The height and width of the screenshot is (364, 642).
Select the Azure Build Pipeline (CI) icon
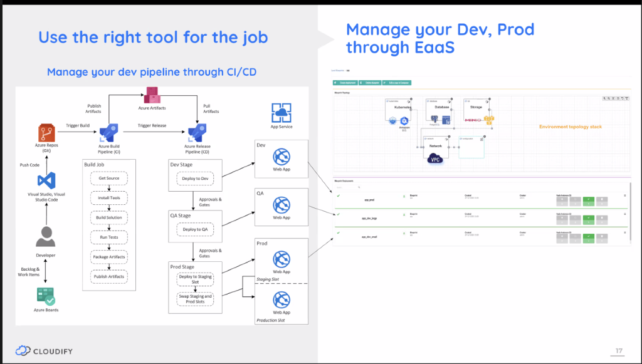coord(108,133)
